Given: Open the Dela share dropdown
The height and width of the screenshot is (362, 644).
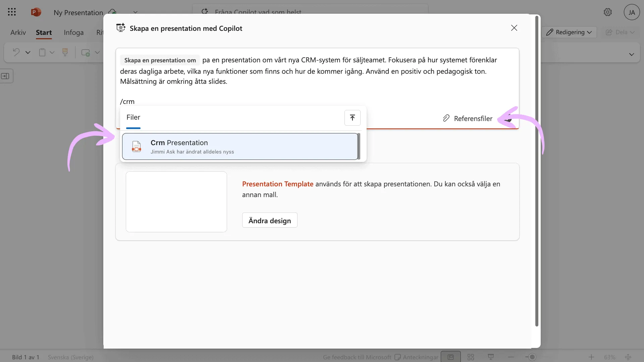Looking at the screenshot, I should click(620, 32).
